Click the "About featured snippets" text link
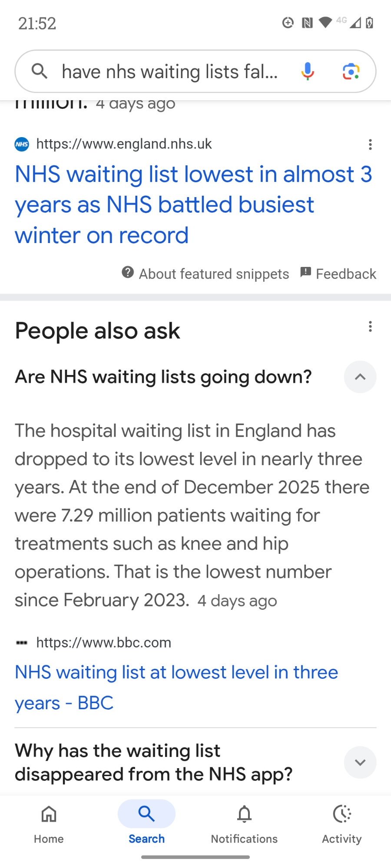This screenshot has width=391, height=868. coord(214,274)
